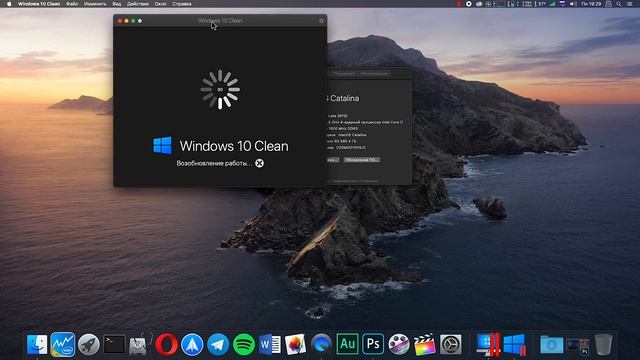
Task: Open the Вид menu
Action: (x=117, y=4)
